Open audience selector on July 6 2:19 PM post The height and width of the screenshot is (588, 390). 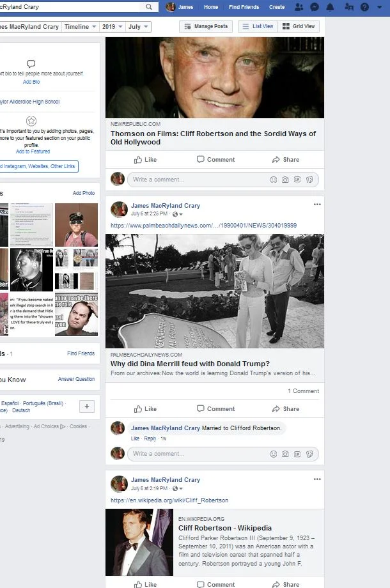[177, 489]
